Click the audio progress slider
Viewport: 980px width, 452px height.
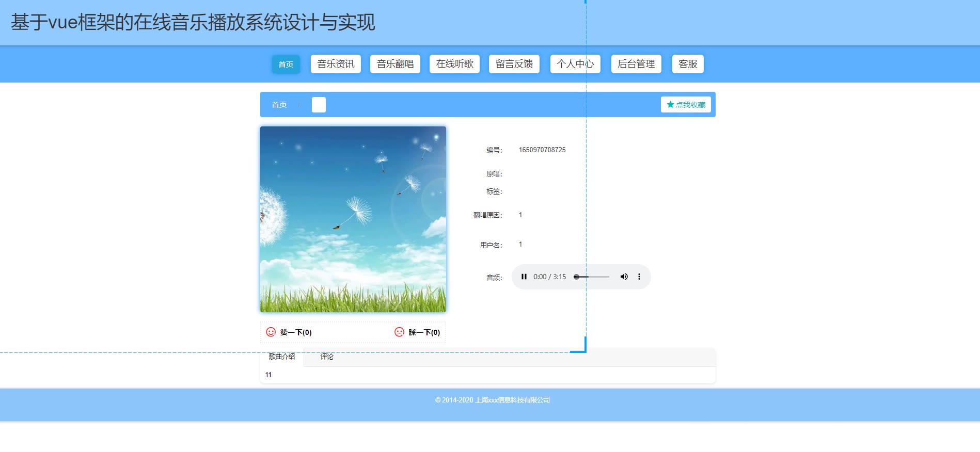point(592,277)
